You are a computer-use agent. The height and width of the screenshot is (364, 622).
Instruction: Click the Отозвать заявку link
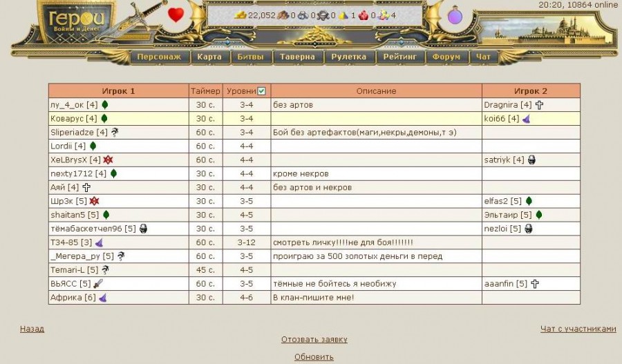click(x=314, y=340)
